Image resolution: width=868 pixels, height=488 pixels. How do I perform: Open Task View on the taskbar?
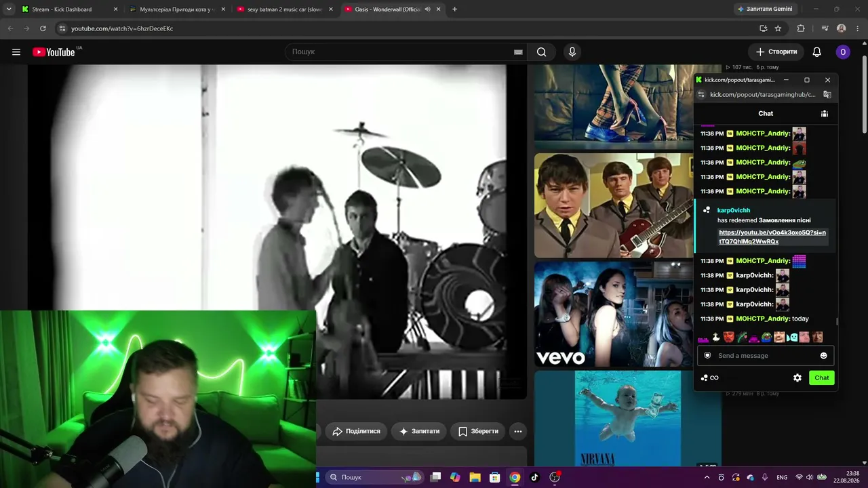click(435, 477)
